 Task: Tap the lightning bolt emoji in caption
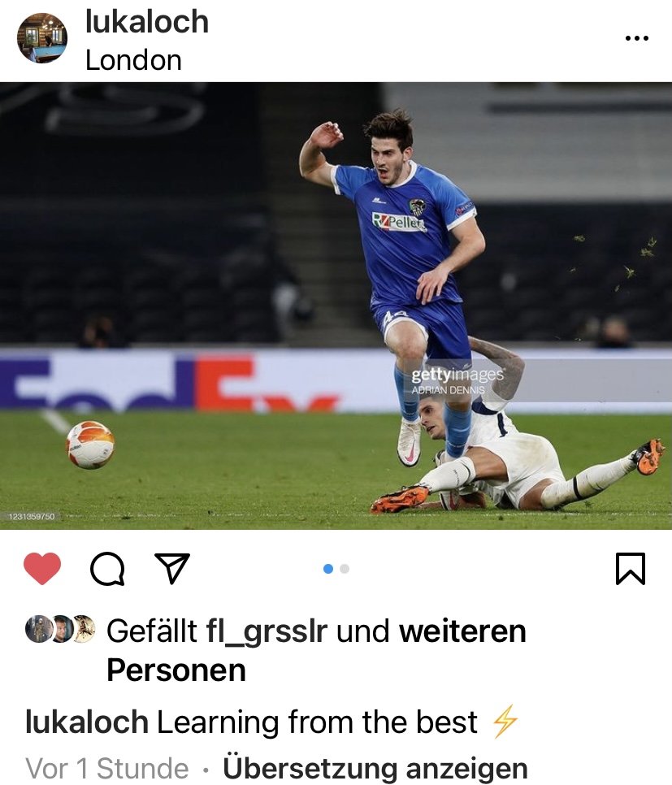pyautogui.click(x=505, y=722)
